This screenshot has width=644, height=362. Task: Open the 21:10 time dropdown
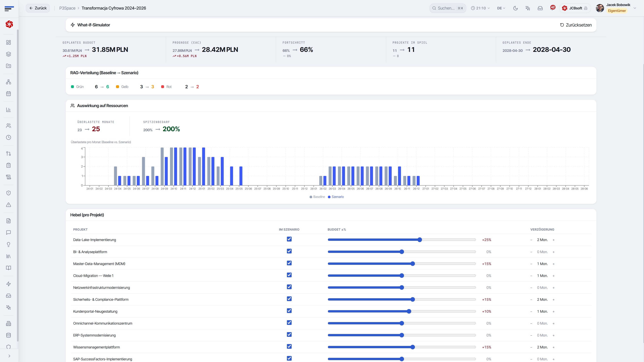point(480,8)
